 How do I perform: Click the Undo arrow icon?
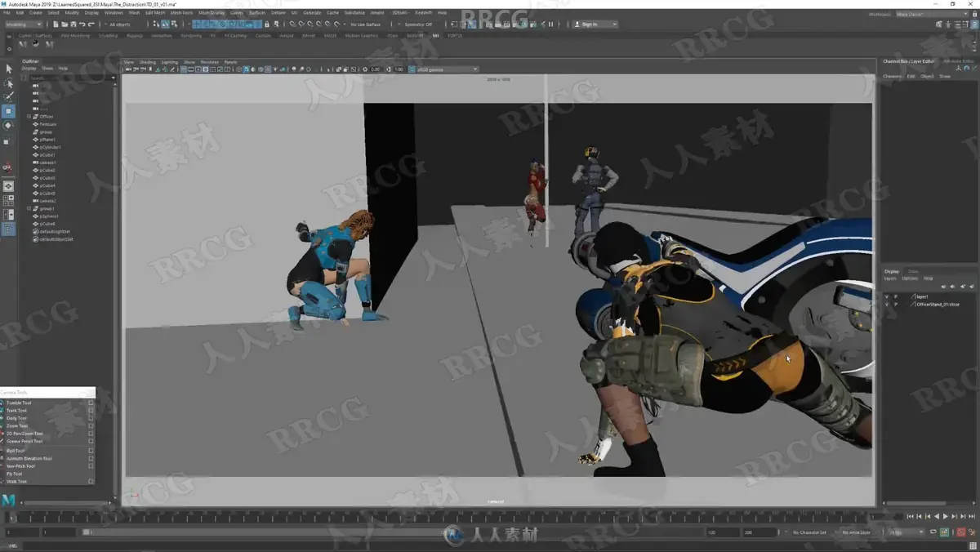pyautogui.click(x=82, y=24)
